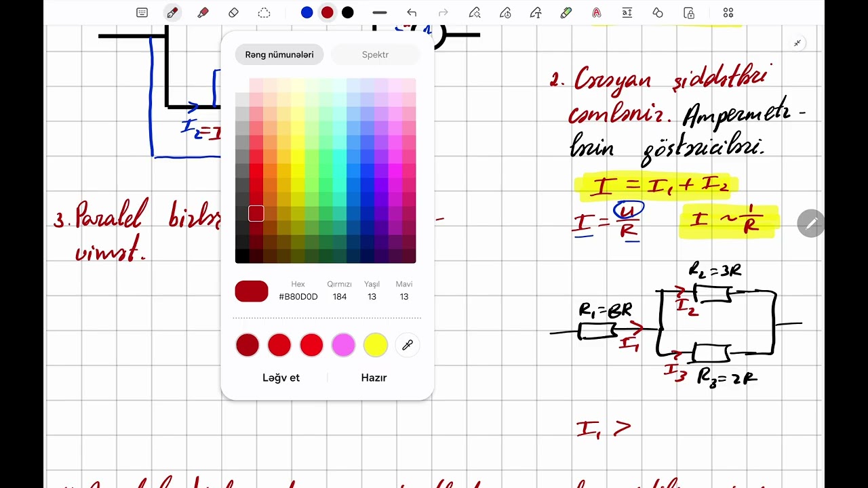Image resolution: width=868 pixels, height=488 pixels.
Task: Select the handwriting-to-text tool
Action: pos(536,13)
